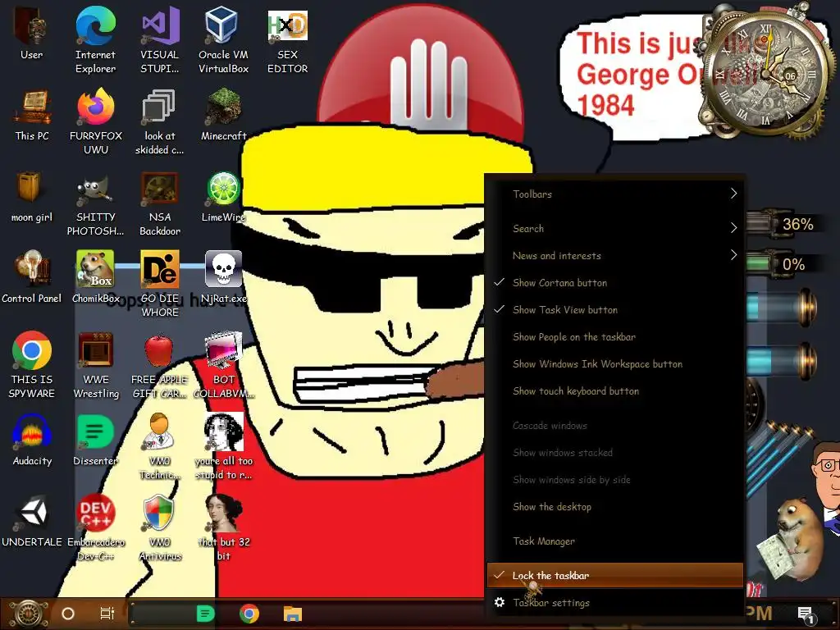Viewport: 840px width, 630px height.
Task: Open the moon girl recycle bin
Action: (x=32, y=197)
